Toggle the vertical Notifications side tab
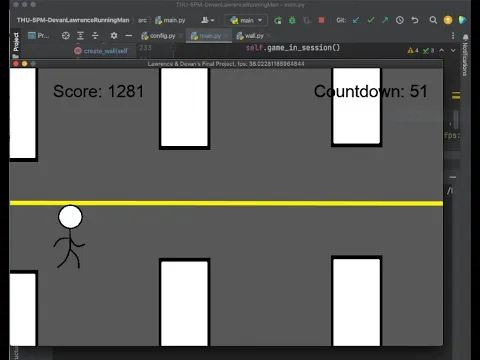 coord(465,59)
